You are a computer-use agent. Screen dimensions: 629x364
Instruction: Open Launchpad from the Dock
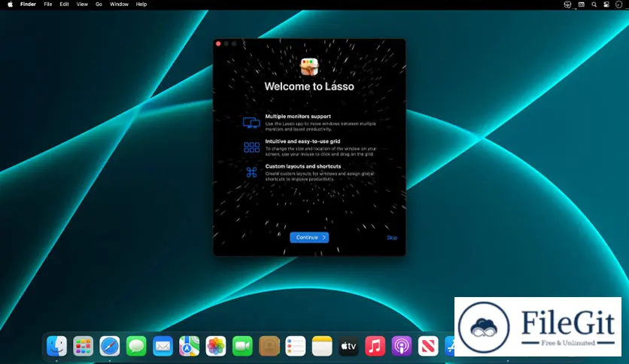tap(84, 346)
